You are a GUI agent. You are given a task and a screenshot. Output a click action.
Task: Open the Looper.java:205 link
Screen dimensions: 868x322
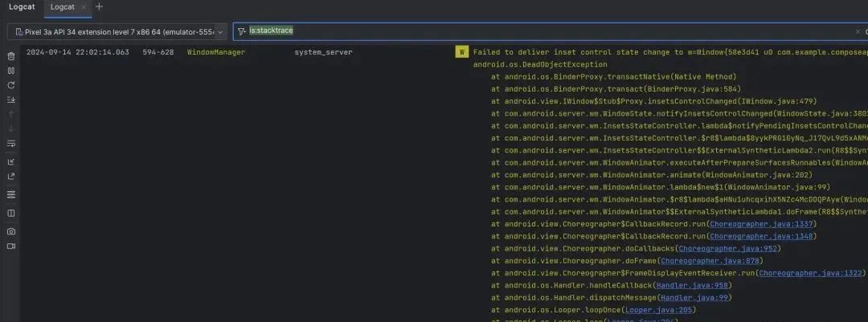[658, 310]
